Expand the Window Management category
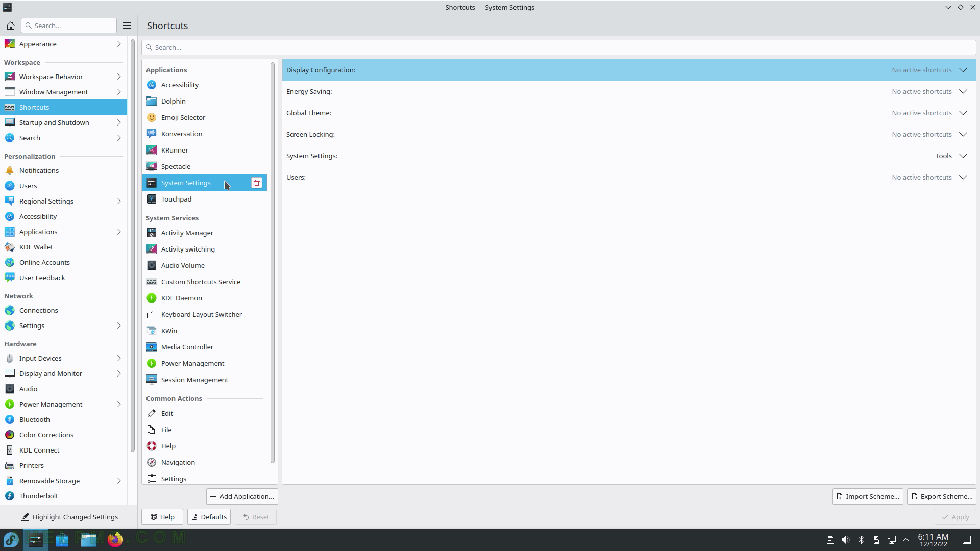 (x=63, y=92)
